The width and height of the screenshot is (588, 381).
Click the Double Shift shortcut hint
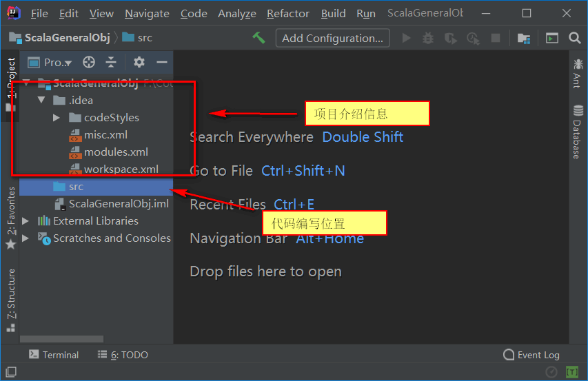click(363, 137)
